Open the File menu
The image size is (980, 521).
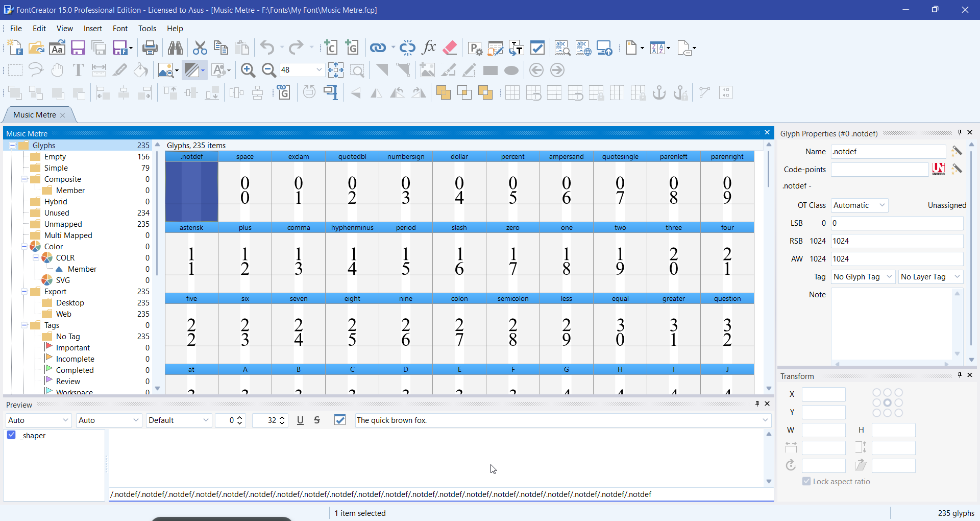(x=16, y=29)
